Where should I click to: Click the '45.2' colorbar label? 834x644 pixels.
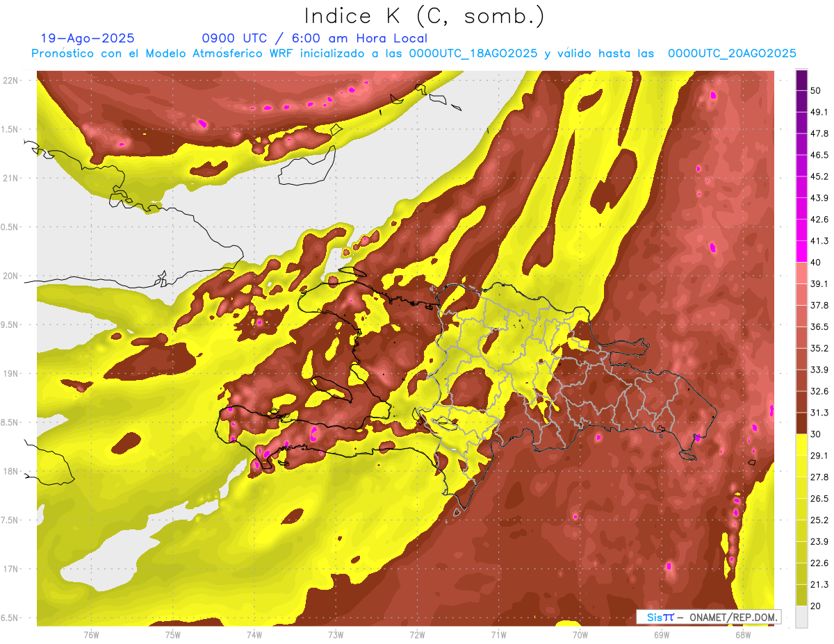[x=819, y=176]
